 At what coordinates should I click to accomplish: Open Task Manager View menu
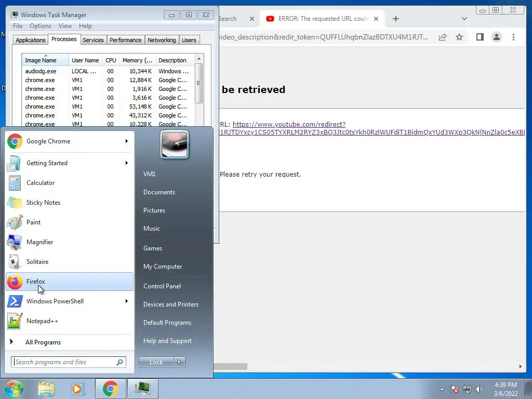coord(65,26)
